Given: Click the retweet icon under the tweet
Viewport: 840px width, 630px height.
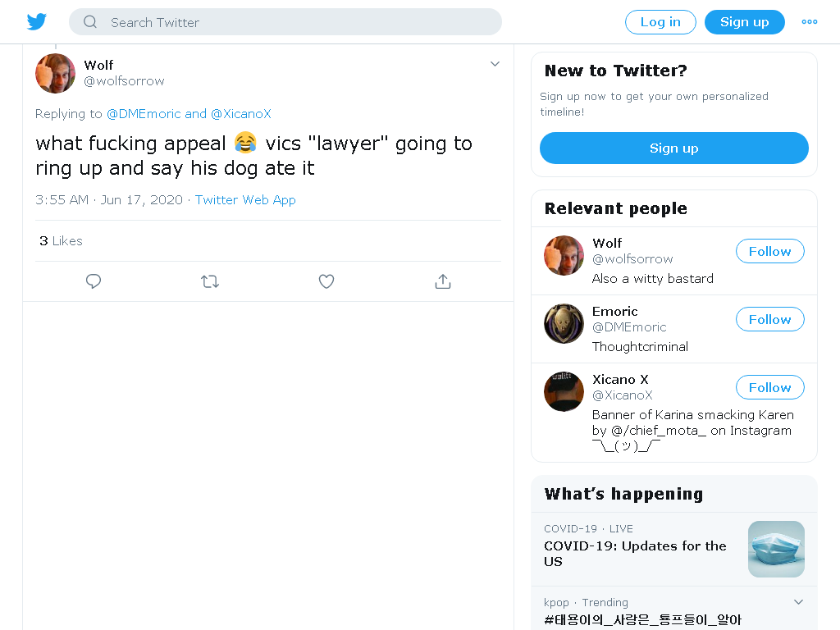Looking at the screenshot, I should pyautogui.click(x=210, y=281).
